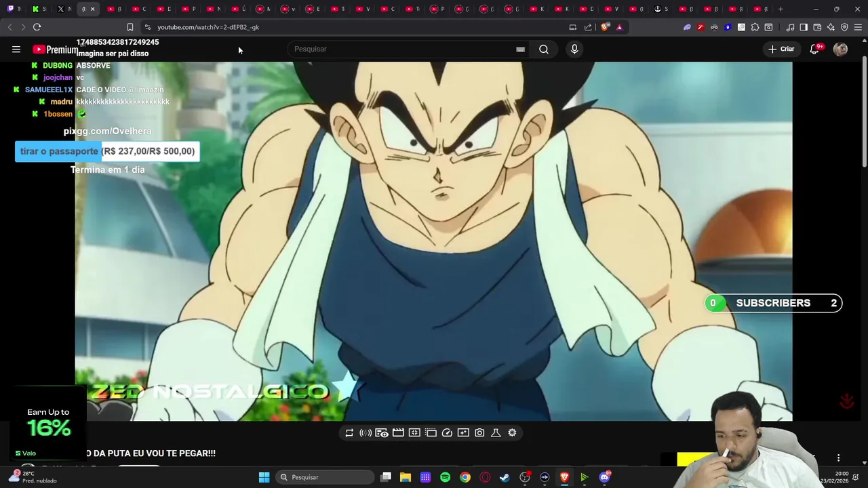Open OBS Studio from the taskbar
Screen dimensions: 868x488
click(524, 477)
